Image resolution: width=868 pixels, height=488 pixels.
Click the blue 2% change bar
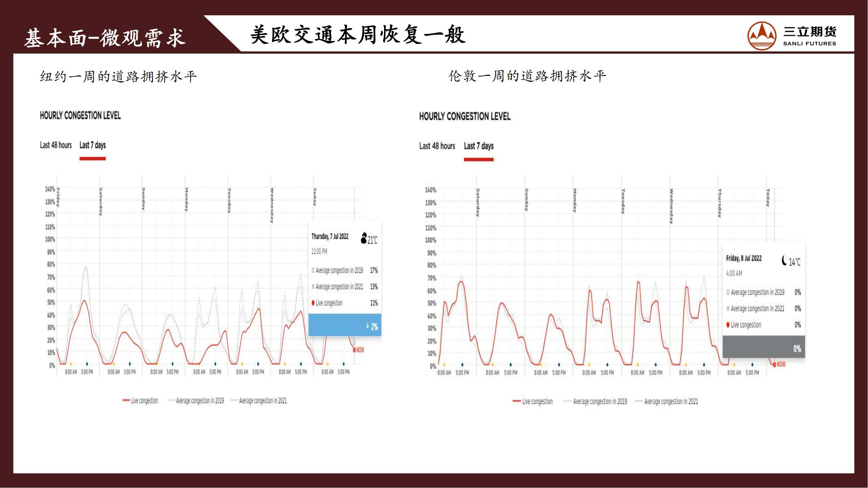coord(345,325)
